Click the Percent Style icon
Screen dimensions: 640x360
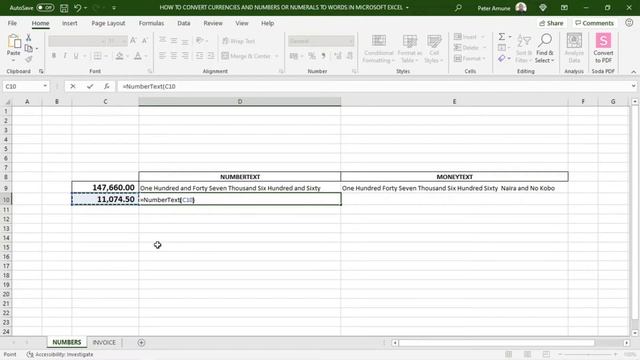click(x=312, y=56)
